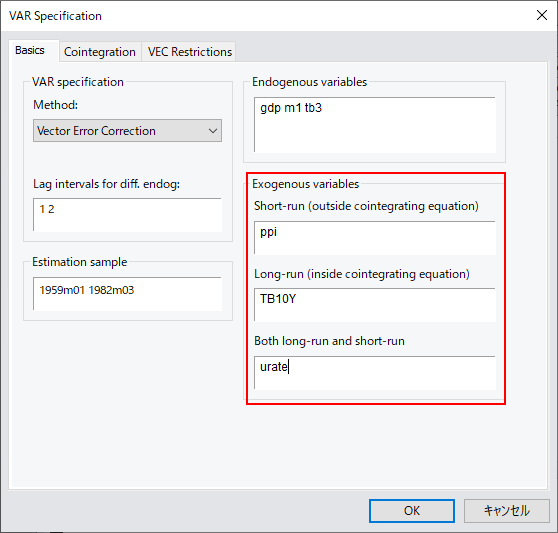
Task: Close the VAR Specification dialog with X
Action: (542, 15)
